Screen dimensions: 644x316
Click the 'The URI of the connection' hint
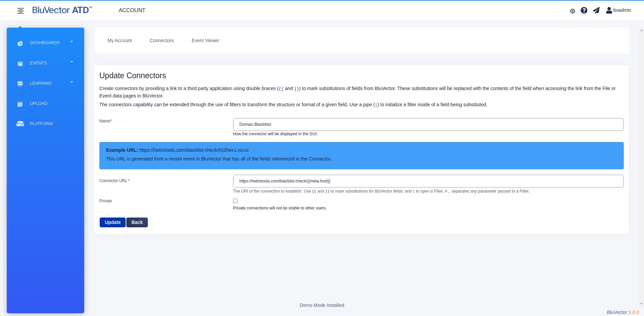(381, 191)
